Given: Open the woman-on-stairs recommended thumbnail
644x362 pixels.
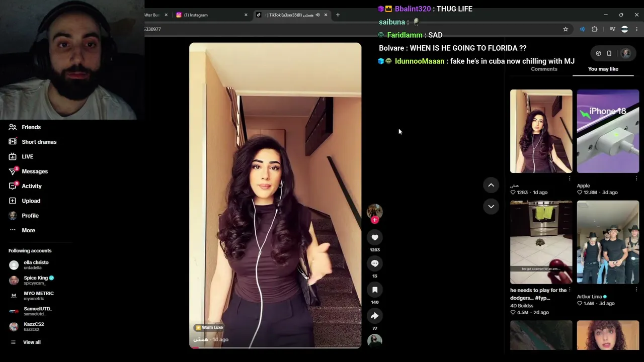Looking at the screenshot, I should pos(541,131).
